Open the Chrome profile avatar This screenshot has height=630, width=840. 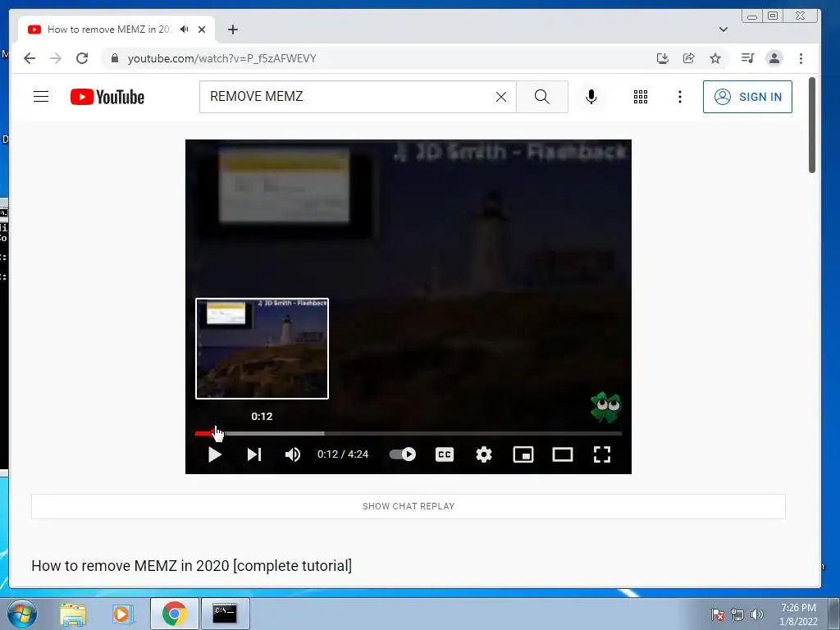coord(774,58)
